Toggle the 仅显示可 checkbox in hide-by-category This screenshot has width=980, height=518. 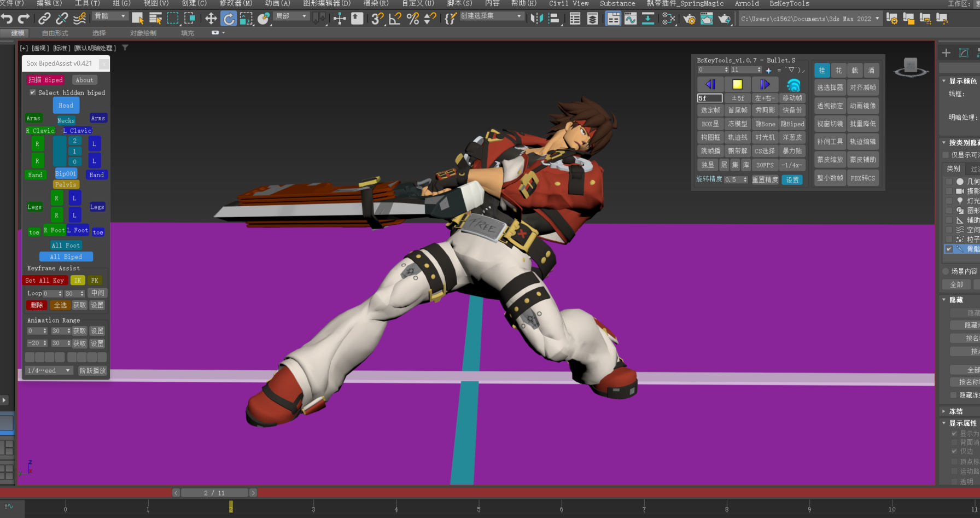point(946,155)
